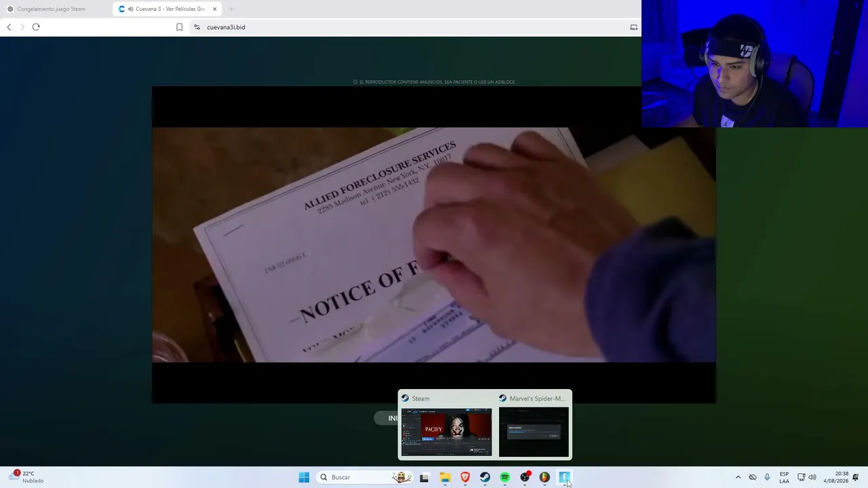868x488 pixels.
Task: Mute audio on the Cuevana 3 tab
Action: coord(130,9)
